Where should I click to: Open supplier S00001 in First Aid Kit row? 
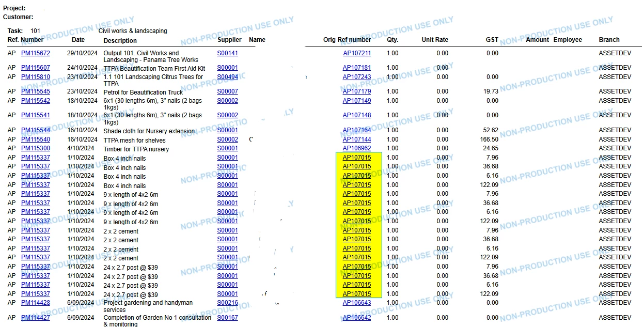pos(228,68)
